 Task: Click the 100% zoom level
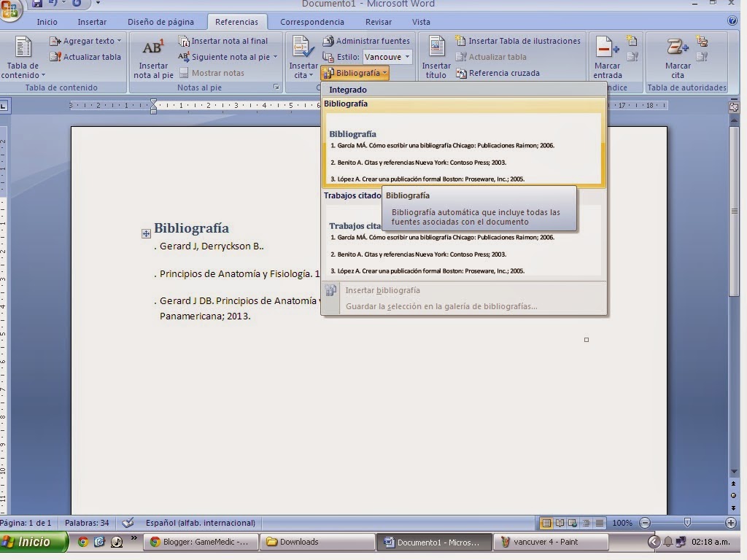[622, 523]
